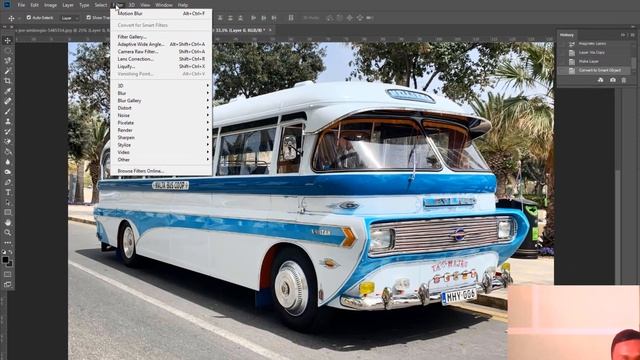
Task: Select the Eyedropper tool
Action: tap(8, 91)
